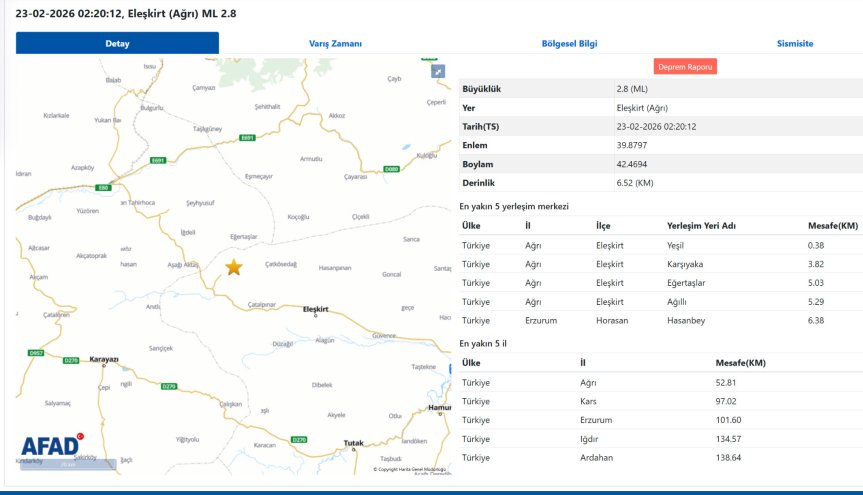Viewport: 863px width, 495px height.
Task: Click the Ağıllı settlement name
Action: coord(676,302)
